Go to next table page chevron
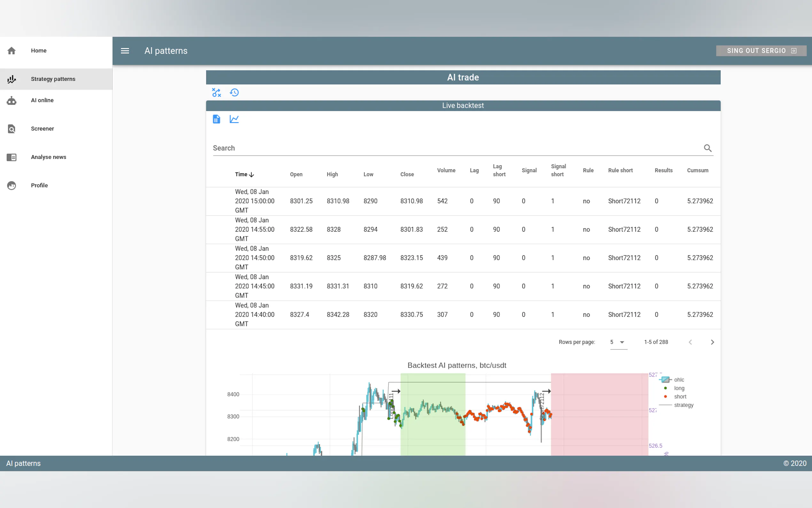Viewport: 812px width, 508px height. pos(712,342)
